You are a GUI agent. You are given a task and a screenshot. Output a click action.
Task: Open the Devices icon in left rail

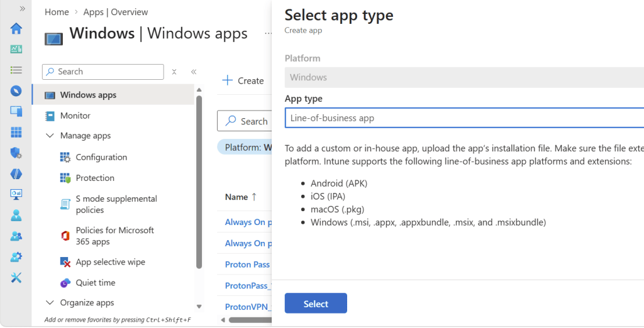tap(16, 111)
